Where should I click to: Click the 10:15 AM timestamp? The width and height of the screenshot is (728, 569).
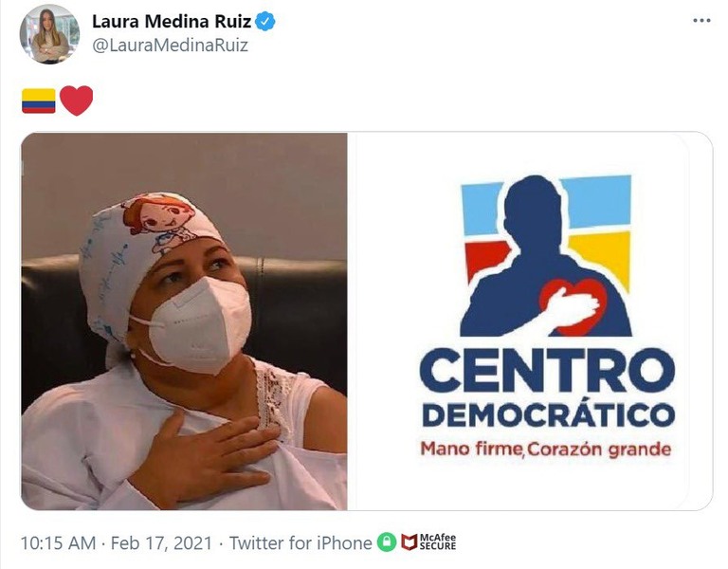click(58, 543)
